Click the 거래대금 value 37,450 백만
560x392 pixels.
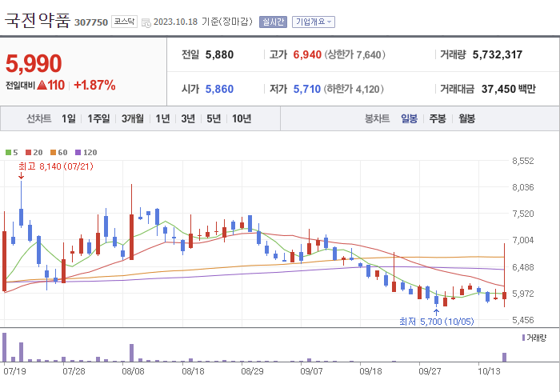coord(509,89)
